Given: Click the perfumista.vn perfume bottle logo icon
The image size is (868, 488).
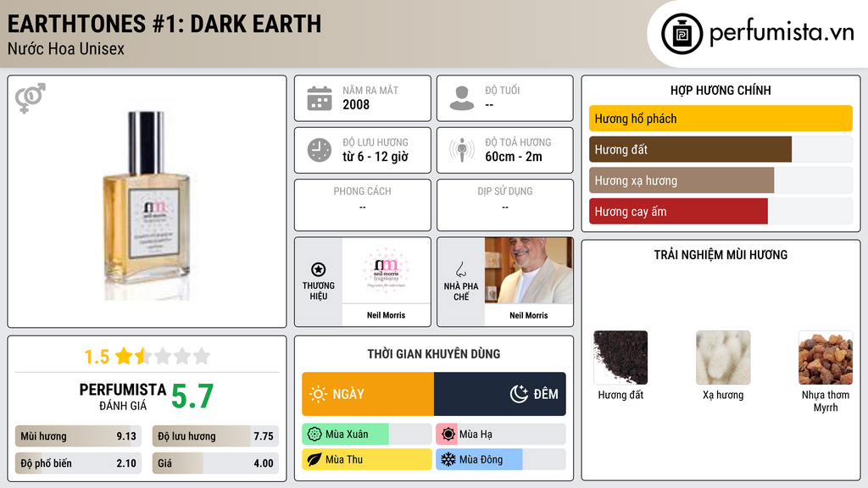Looking at the screenshot, I should pos(682,34).
